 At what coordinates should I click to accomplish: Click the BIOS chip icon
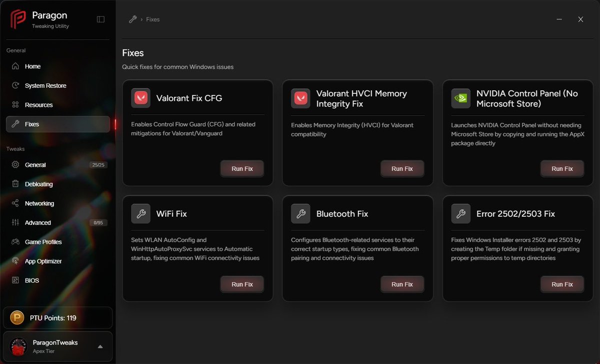[x=15, y=281]
